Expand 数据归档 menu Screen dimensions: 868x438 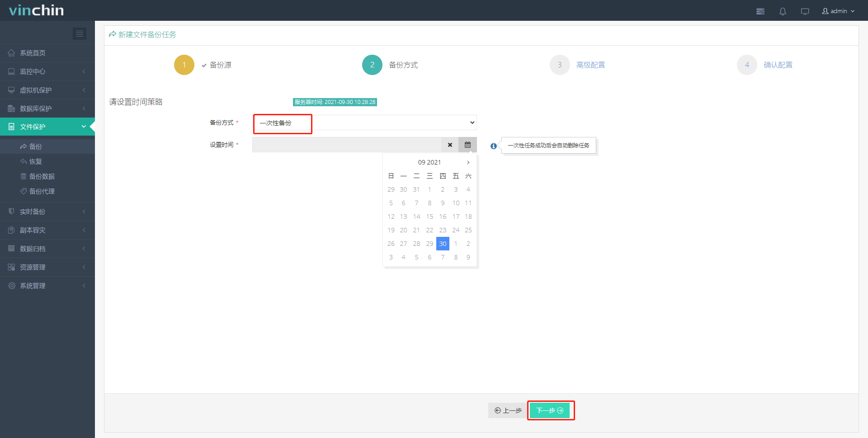[x=47, y=249]
